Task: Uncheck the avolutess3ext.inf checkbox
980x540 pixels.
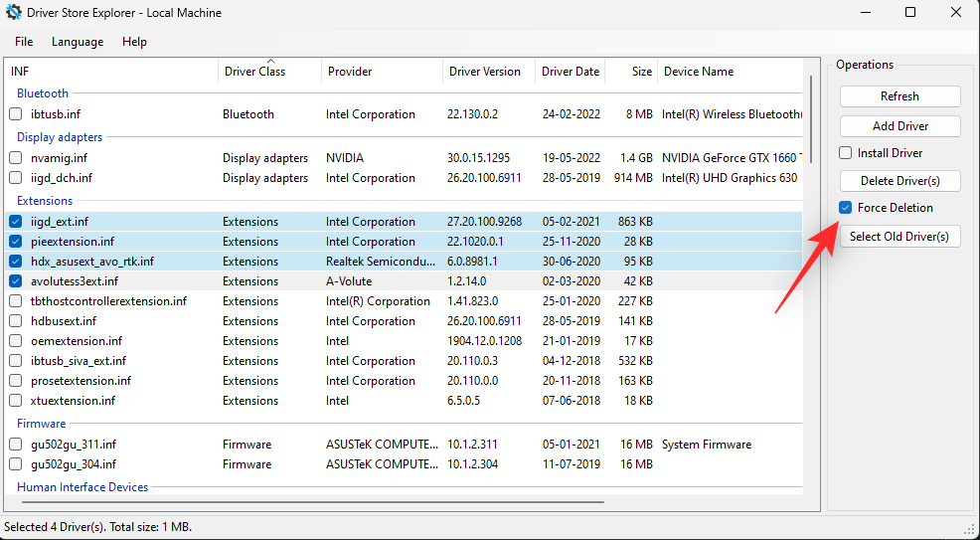Action: pyautogui.click(x=16, y=281)
